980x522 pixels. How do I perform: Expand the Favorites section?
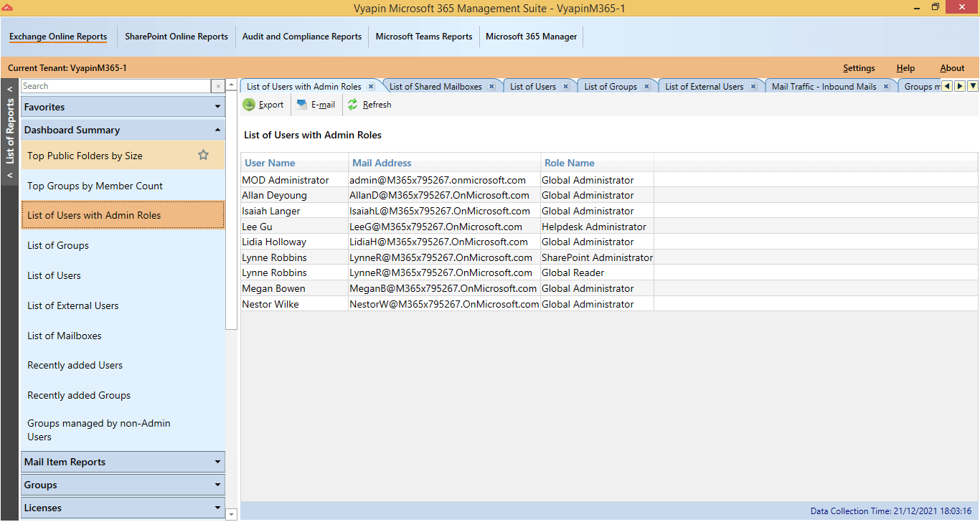(x=123, y=107)
